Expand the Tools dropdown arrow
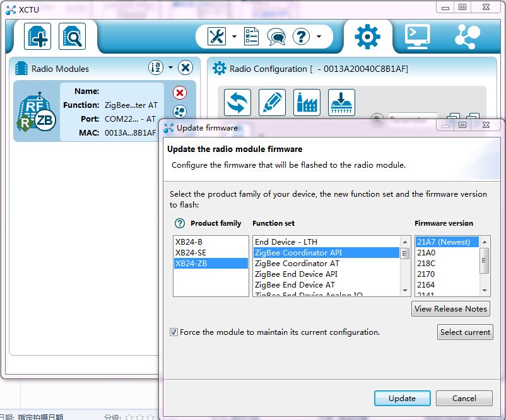 (x=234, y=36)
